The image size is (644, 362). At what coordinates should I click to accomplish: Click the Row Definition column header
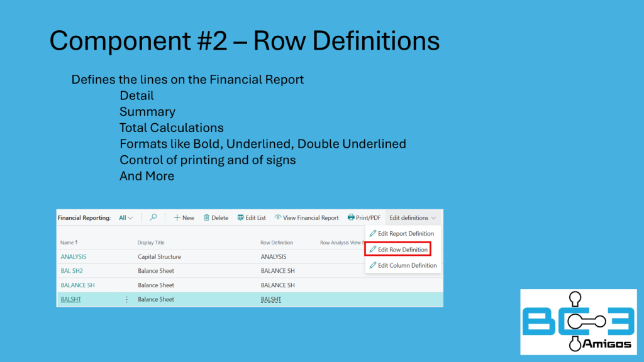click(x=277, y=242)
